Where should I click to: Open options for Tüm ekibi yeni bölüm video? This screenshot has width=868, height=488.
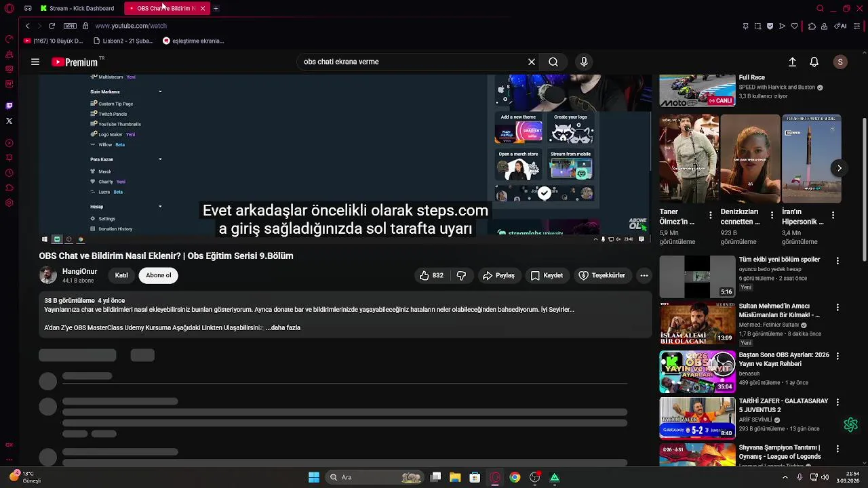837,261
